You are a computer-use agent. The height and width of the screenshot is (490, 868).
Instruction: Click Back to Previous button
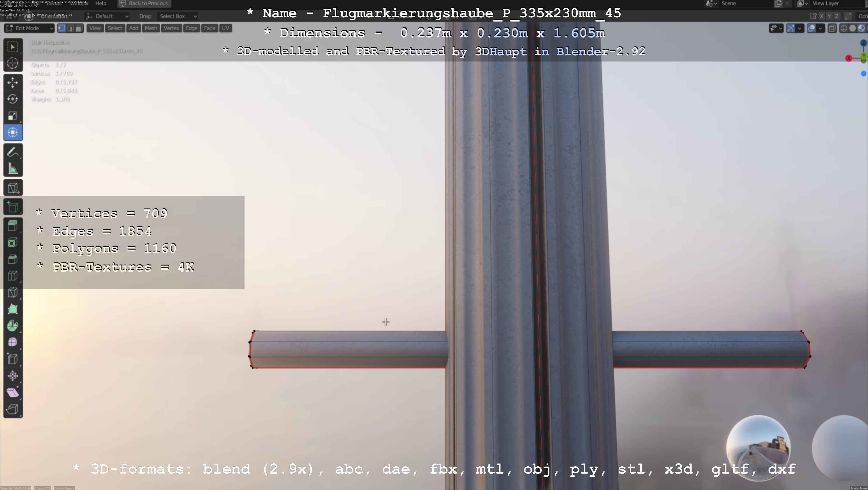(144, 3)
